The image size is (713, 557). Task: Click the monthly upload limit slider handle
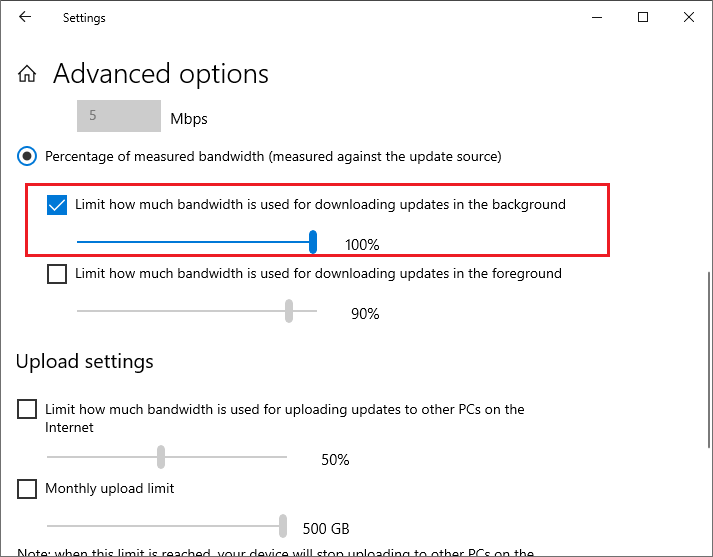coord(283,526)
